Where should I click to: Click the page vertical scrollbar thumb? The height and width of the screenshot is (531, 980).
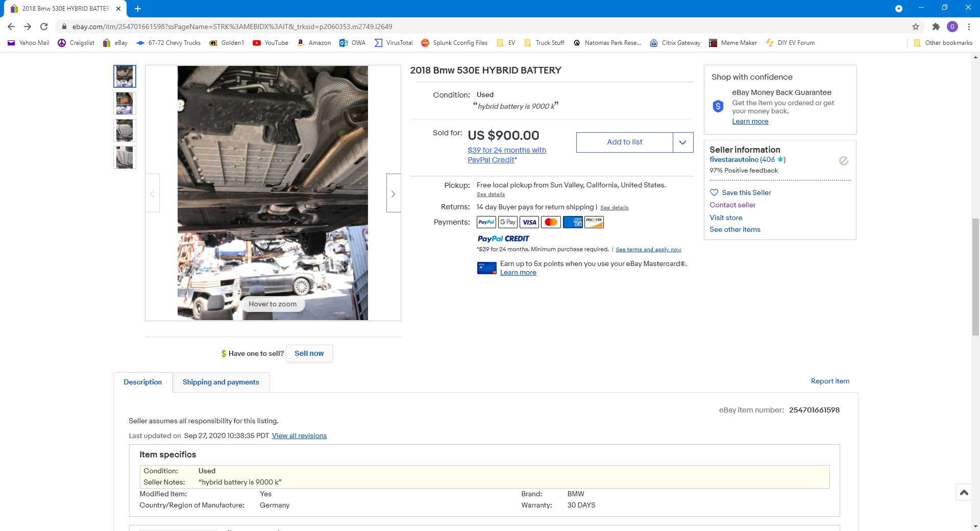pyautogui.click(x=975, y=276)
